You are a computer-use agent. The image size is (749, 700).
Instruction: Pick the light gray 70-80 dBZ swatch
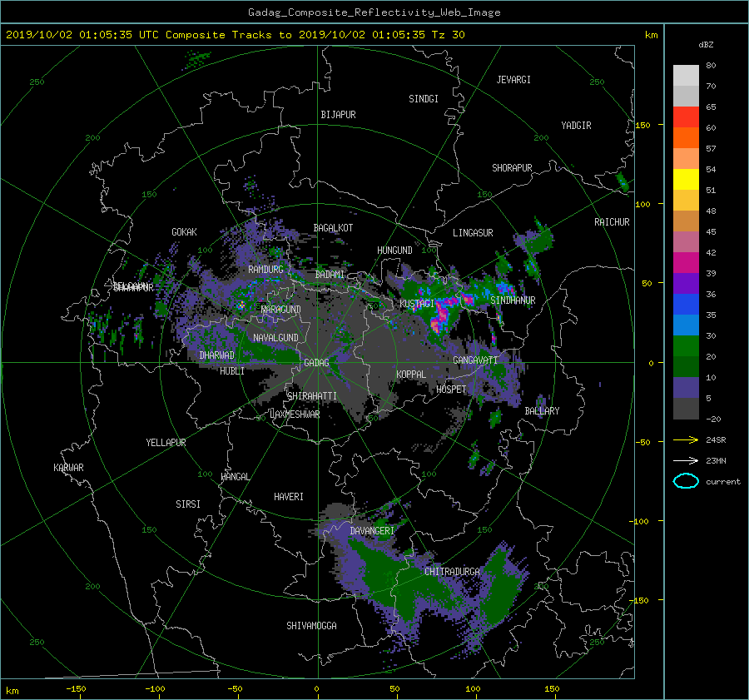(686, 76)
